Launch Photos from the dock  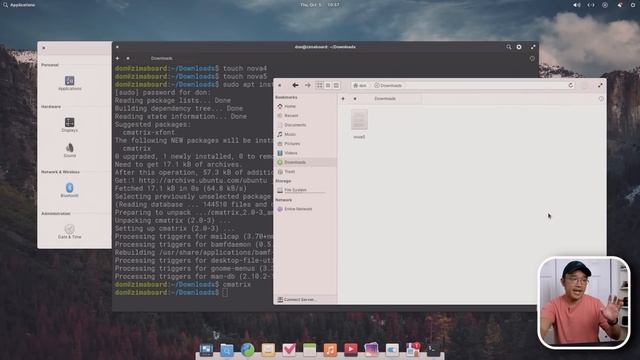(x=371, y=350)
